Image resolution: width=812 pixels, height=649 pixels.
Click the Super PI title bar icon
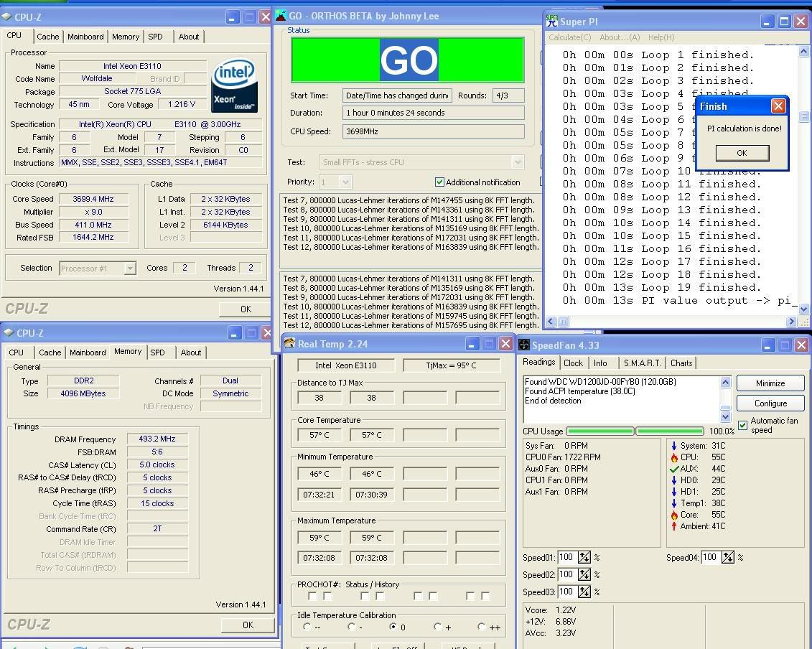pos(551,21)
